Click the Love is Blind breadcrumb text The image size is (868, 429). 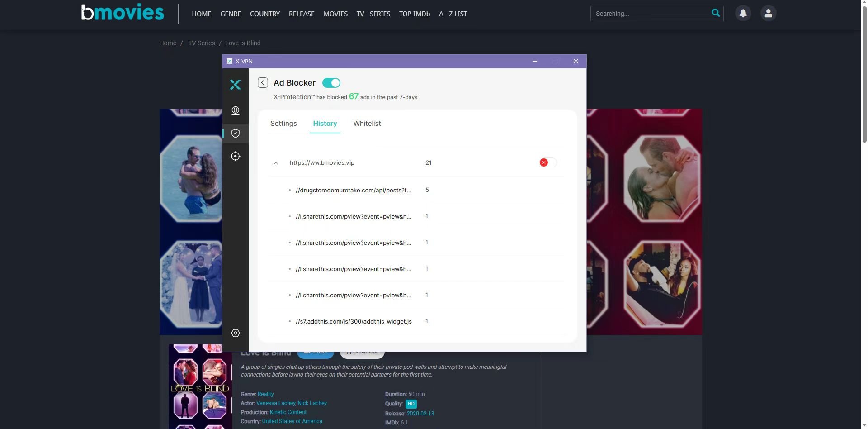click(243, 43)
